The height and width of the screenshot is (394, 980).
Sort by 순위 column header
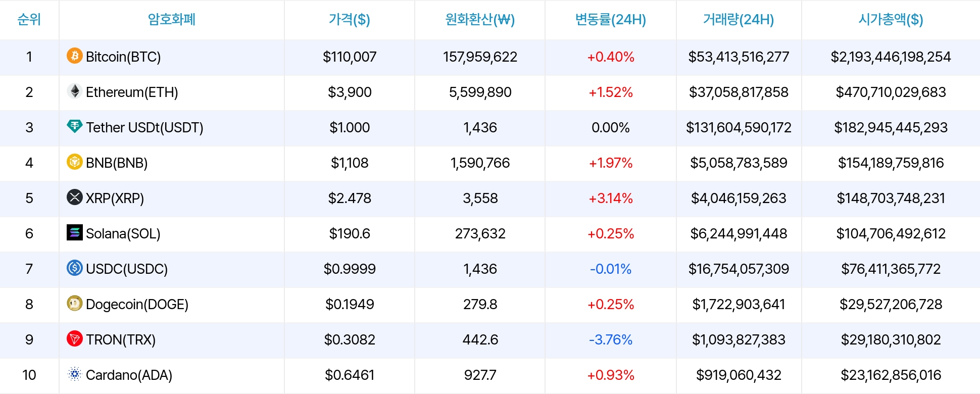pos(29,20)
